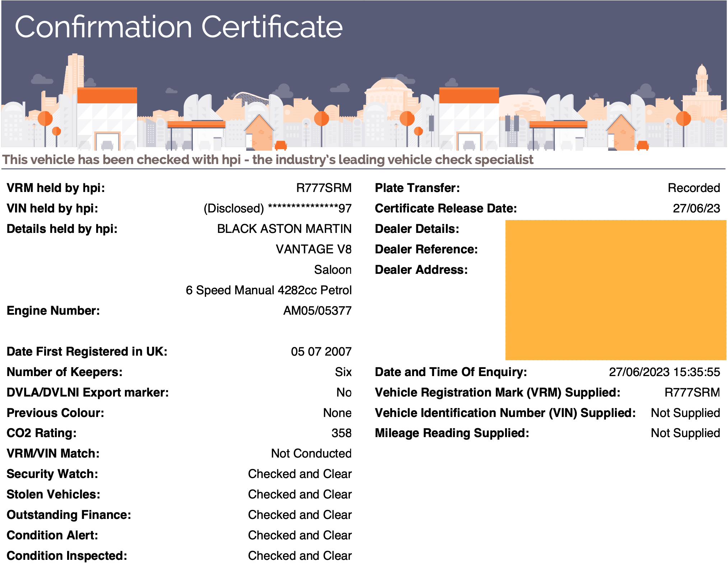Image resolution: width=728 pixels, height=567 pixels.
Task: Select the previous colour value 'None'
Action: 337,413
